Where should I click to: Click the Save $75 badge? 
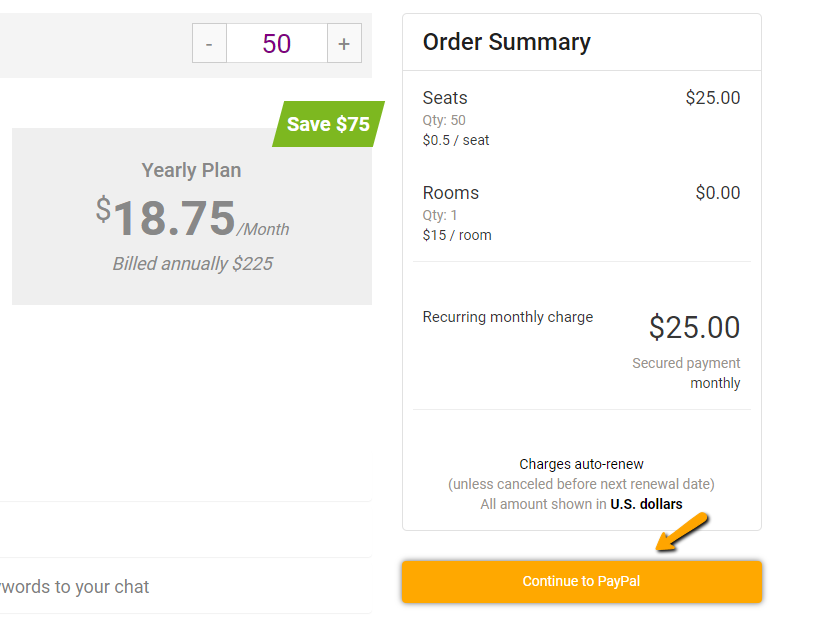(328, 124)
